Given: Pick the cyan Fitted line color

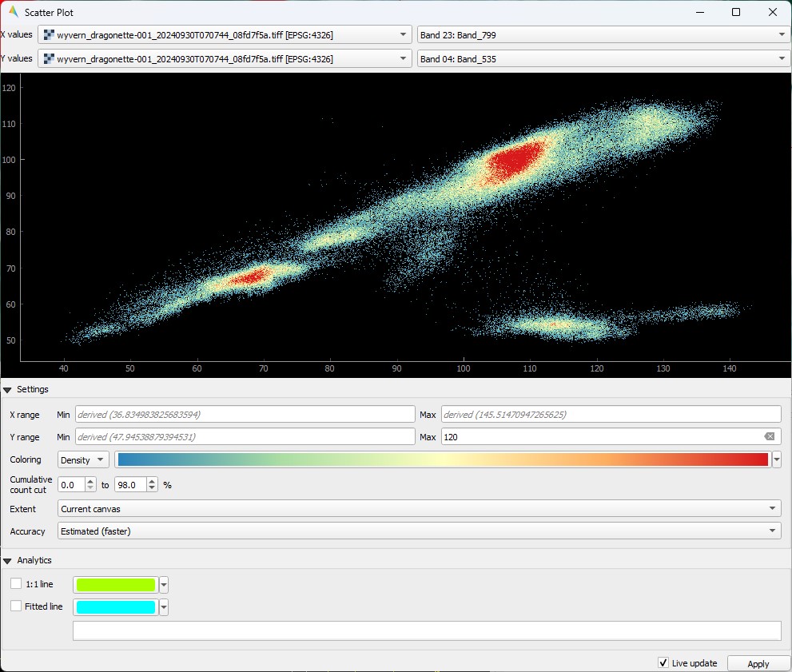Looking at the screenshot, I should click(116, 607).
